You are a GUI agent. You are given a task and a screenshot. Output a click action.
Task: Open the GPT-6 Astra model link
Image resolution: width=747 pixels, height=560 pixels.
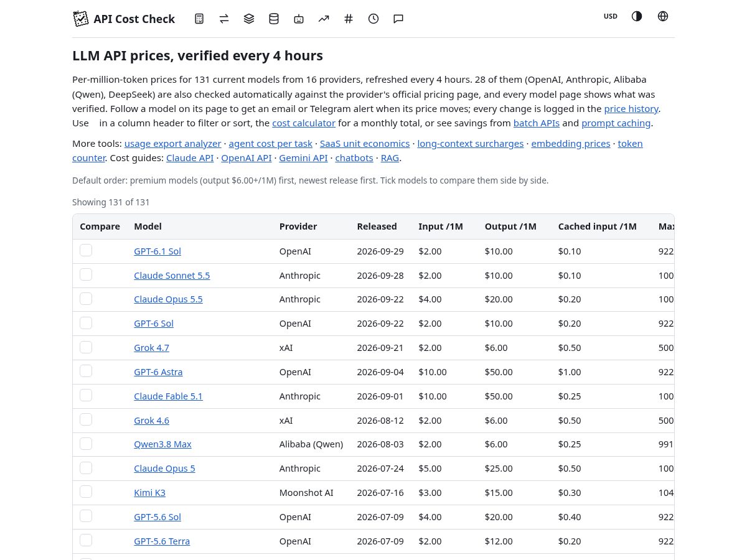158,372
